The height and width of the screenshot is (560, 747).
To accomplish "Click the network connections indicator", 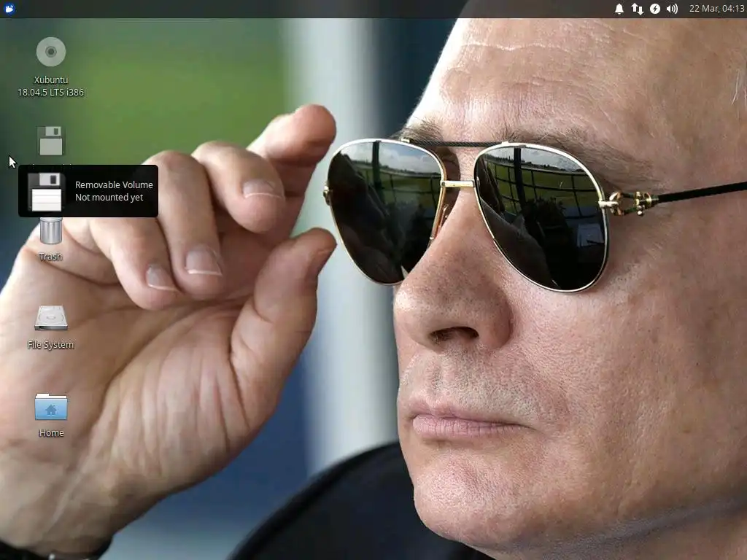I will pos(637,9).
